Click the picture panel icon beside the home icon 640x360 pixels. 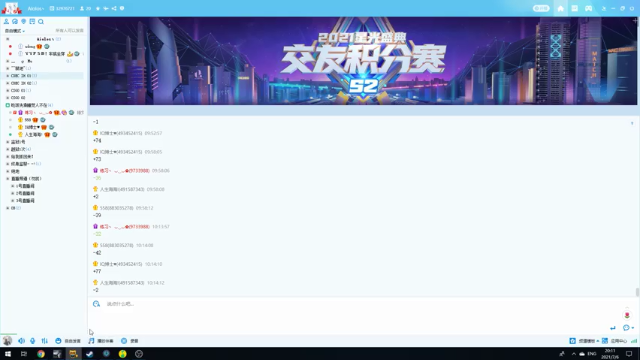pyautogui.click(x=574, y=8)
